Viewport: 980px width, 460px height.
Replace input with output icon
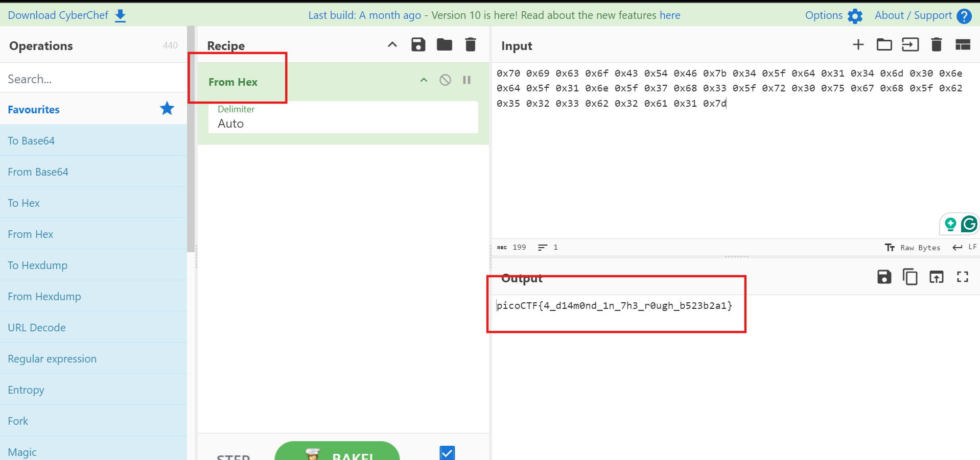937,277
